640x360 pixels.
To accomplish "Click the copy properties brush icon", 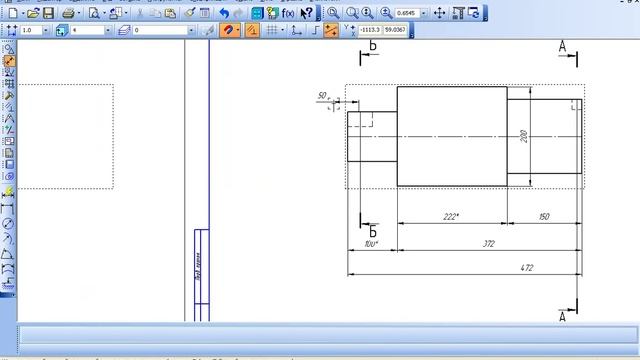I will [x=190, y=13].
